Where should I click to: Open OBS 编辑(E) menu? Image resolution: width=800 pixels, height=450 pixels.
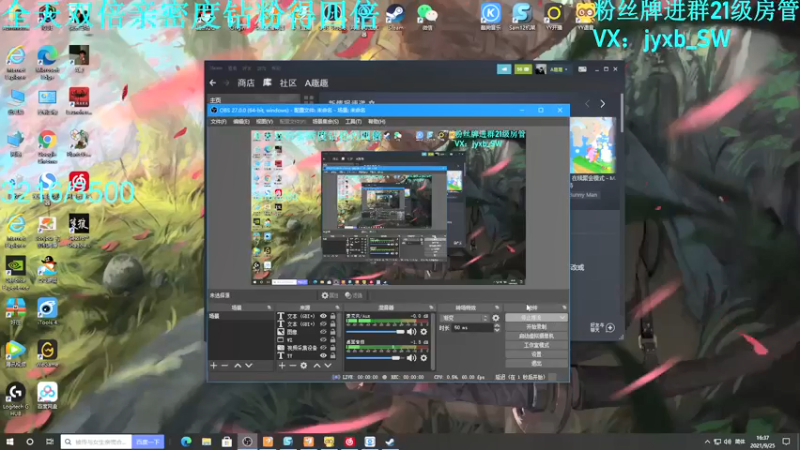[x=241, y=121]
